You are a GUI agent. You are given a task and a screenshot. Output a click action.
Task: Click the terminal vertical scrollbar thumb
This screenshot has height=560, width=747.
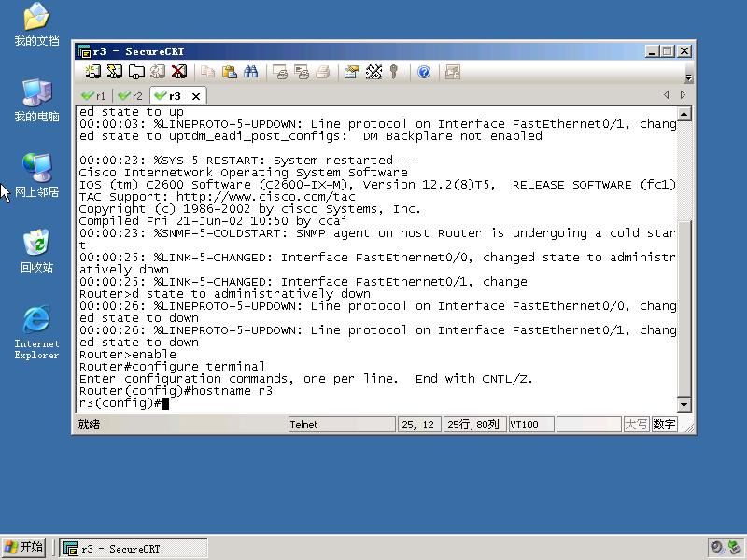pyautogui.click(x=684, y=309)
